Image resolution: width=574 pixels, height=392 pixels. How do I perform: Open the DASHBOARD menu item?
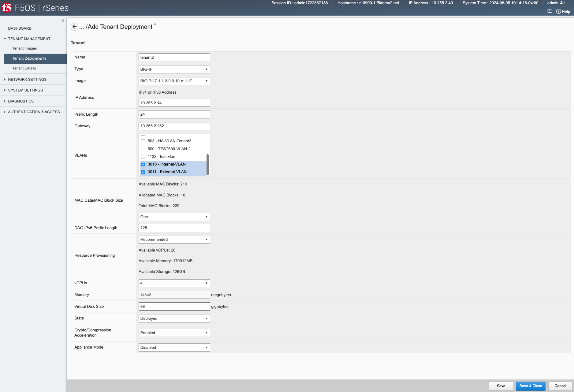point(20,28)
